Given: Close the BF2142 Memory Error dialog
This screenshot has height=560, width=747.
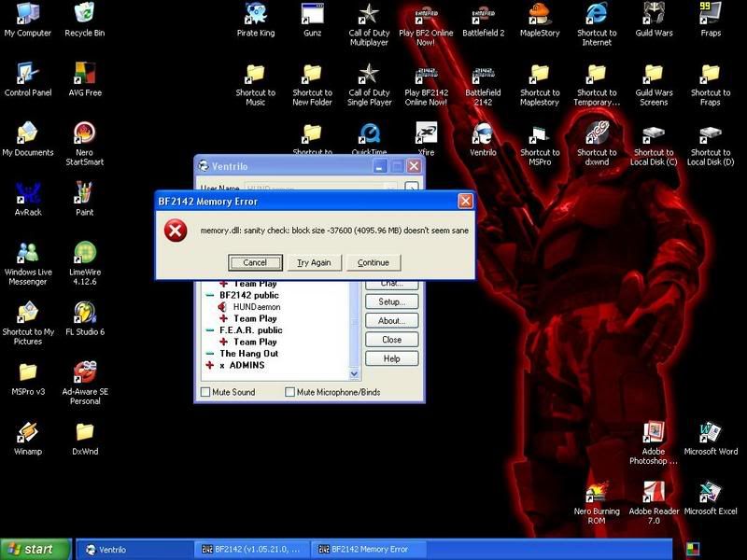Looking at the screenshot, I should pyautogui.click(x=465, y=201).
